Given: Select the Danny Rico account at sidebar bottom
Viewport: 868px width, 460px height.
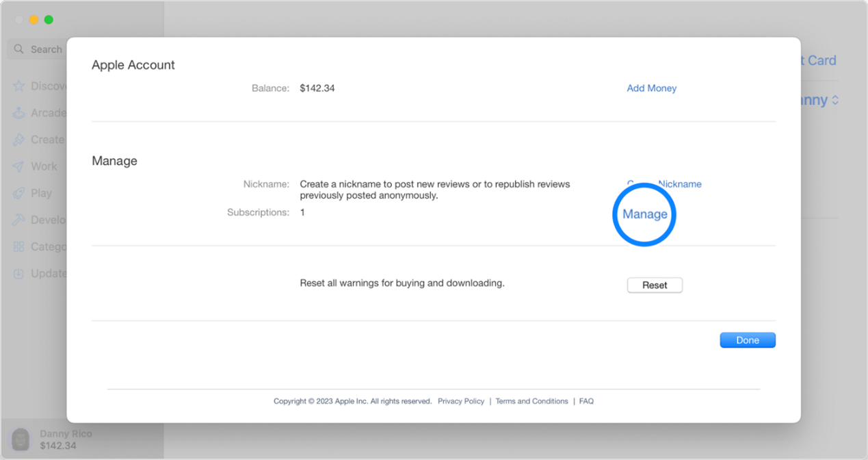Looking at the screenshot, I should point(66,439).
